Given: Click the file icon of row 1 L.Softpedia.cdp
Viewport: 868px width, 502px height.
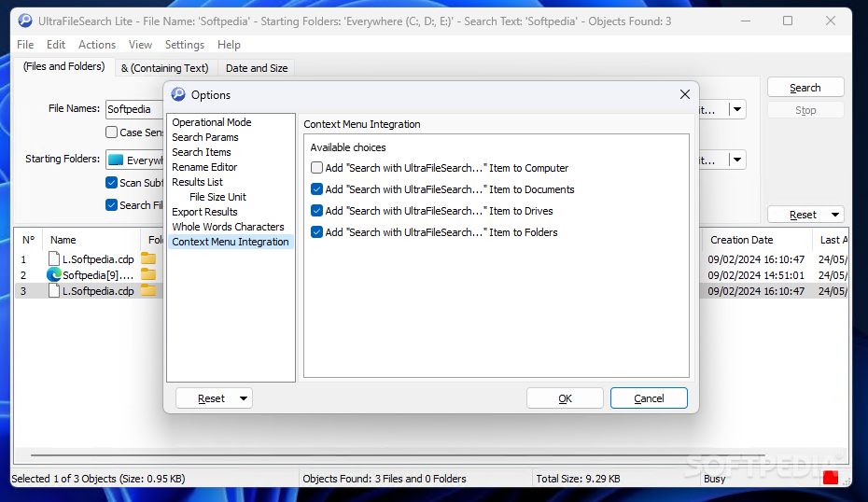Looking at the screenshot, I should point(54,258).
